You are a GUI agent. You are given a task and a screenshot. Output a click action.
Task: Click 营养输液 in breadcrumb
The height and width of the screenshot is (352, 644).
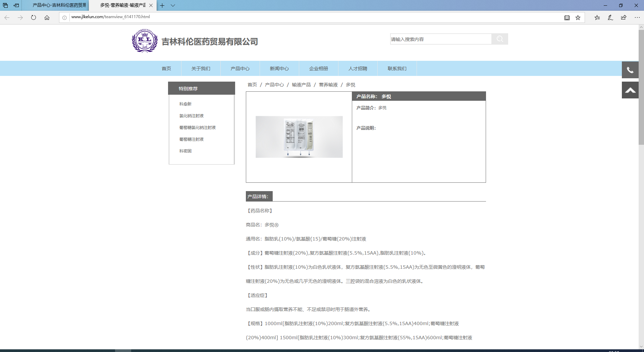tap(328, 85)
